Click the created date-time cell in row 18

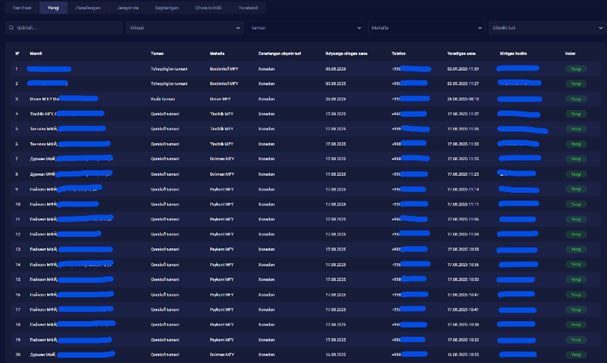463,325
